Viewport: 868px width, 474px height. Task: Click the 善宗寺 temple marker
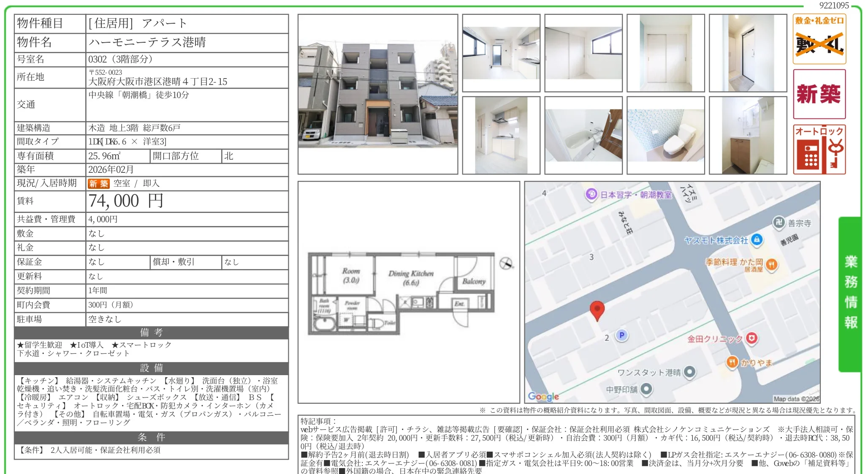[x=778, y=222]
